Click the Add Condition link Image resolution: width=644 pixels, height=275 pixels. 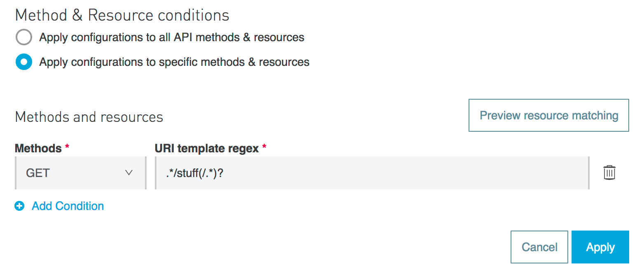[x=67, y=206]
